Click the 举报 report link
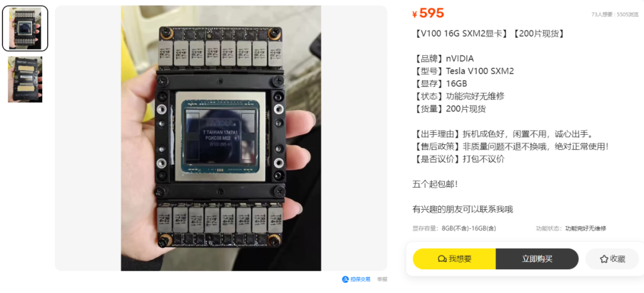This screenshot has width=644, height=293. [x=382, y=279]
